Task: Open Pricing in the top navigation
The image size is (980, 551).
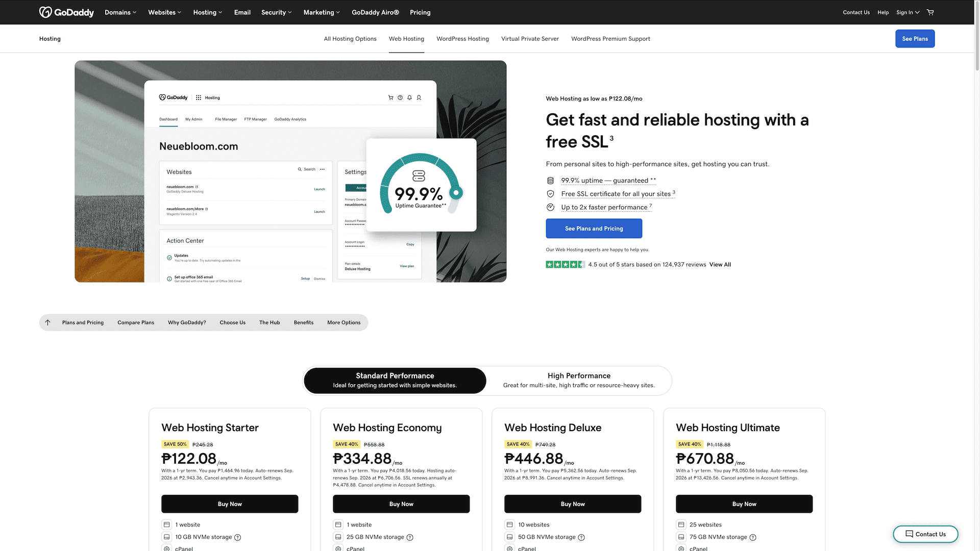Action: 420,12
